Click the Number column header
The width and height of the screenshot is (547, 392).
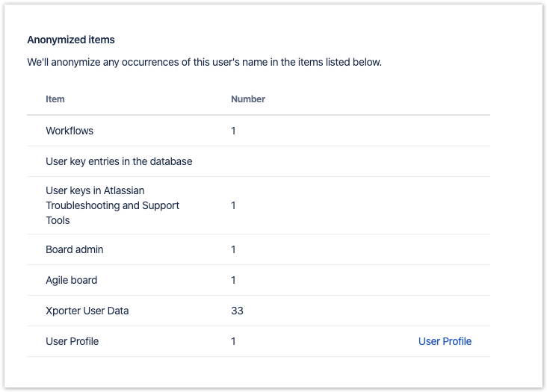(x=248, y=99)
